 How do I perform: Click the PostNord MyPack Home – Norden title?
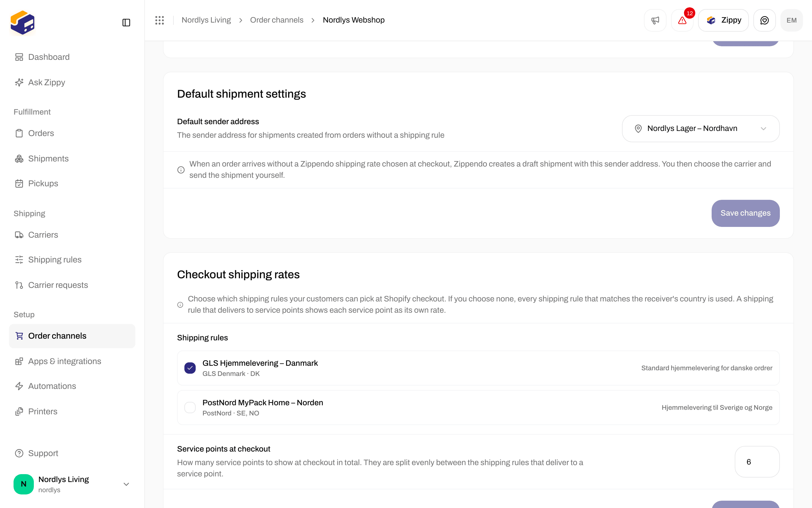coord(263,402)
